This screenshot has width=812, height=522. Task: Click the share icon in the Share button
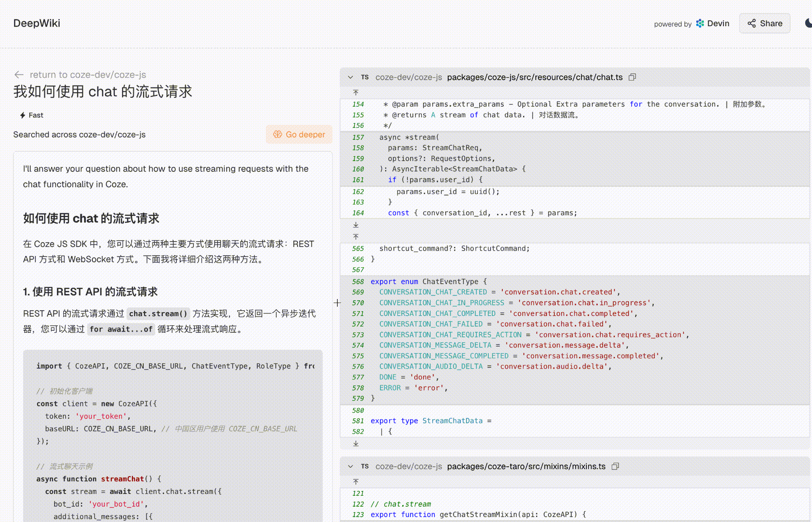(751, 24)
